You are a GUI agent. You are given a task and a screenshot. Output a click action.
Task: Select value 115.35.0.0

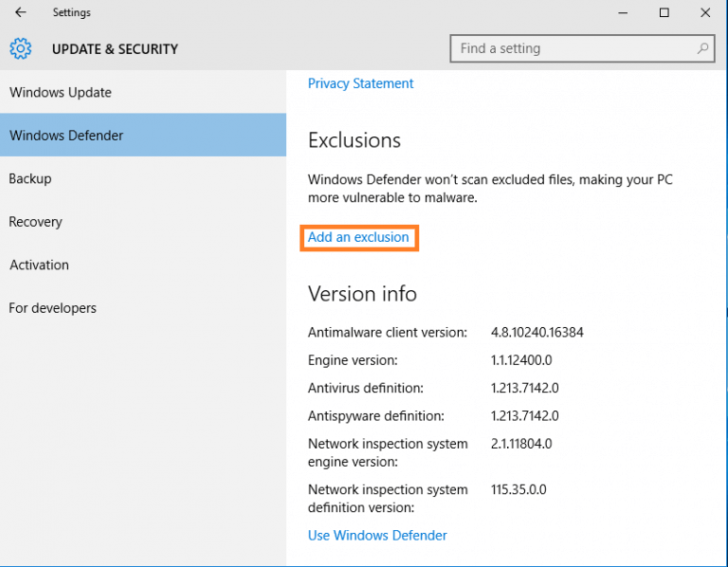(x=519, y=489)
